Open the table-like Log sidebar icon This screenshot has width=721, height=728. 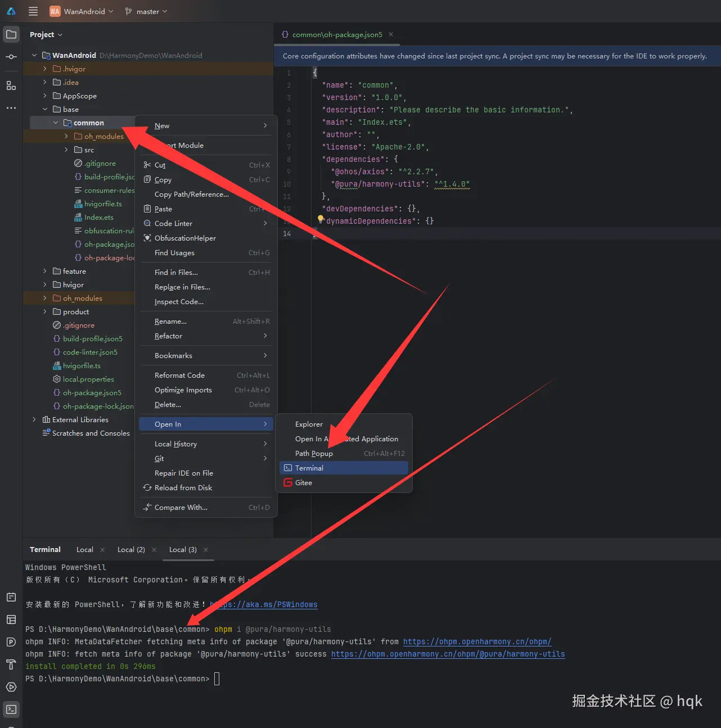point(11,620)
